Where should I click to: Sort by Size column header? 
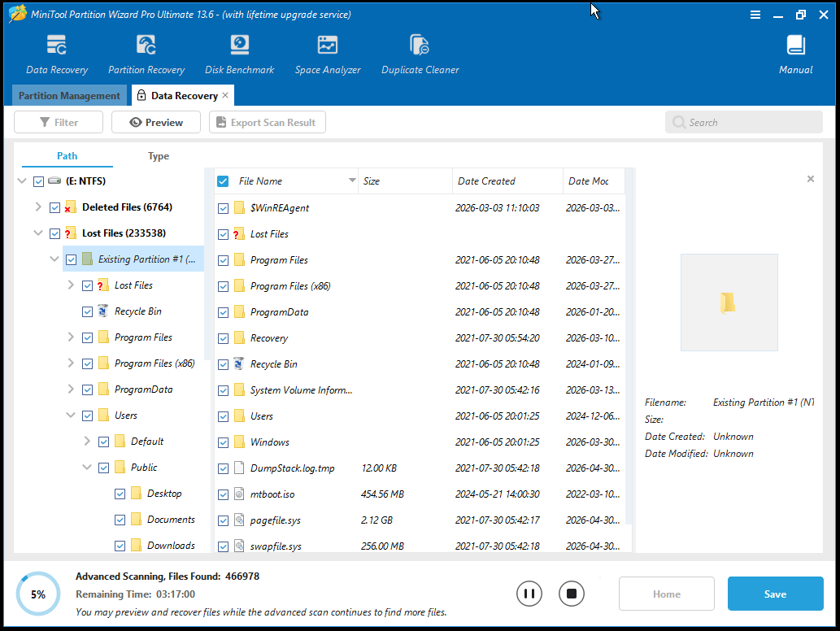click(405, 181)
